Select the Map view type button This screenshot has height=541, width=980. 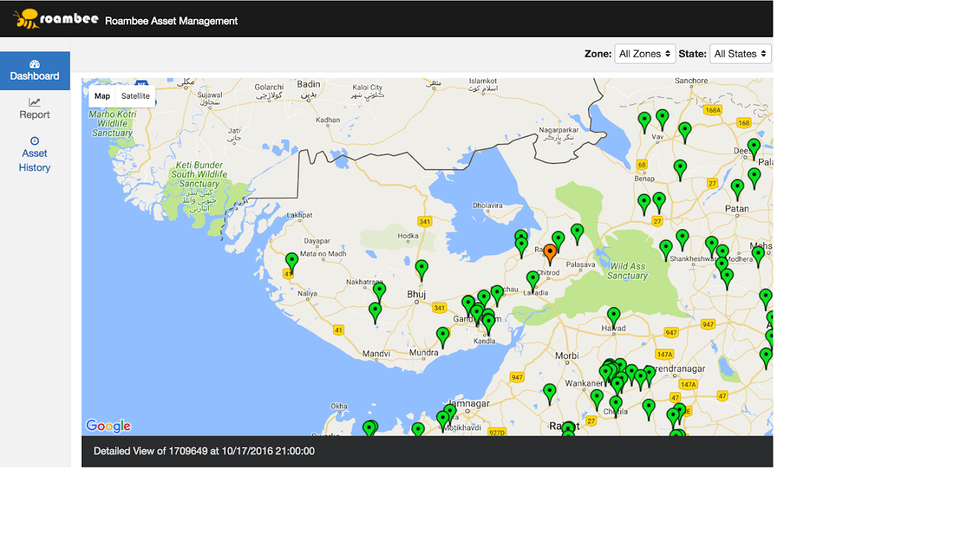point(102,96)
